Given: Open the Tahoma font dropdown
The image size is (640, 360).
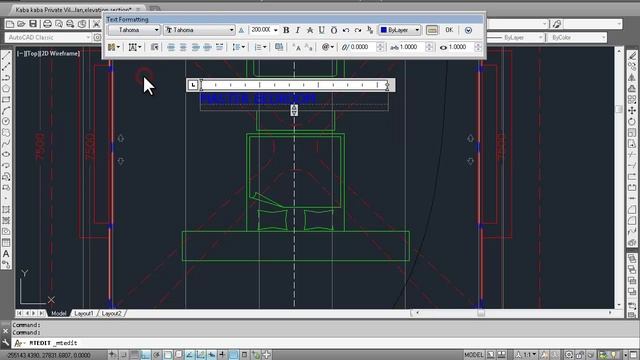Looking at the screenshot, I should (x=199, y=30).
